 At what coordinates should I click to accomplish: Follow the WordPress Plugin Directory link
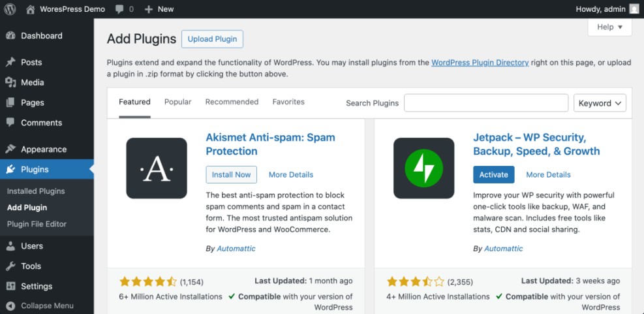(x=480, y=63)
